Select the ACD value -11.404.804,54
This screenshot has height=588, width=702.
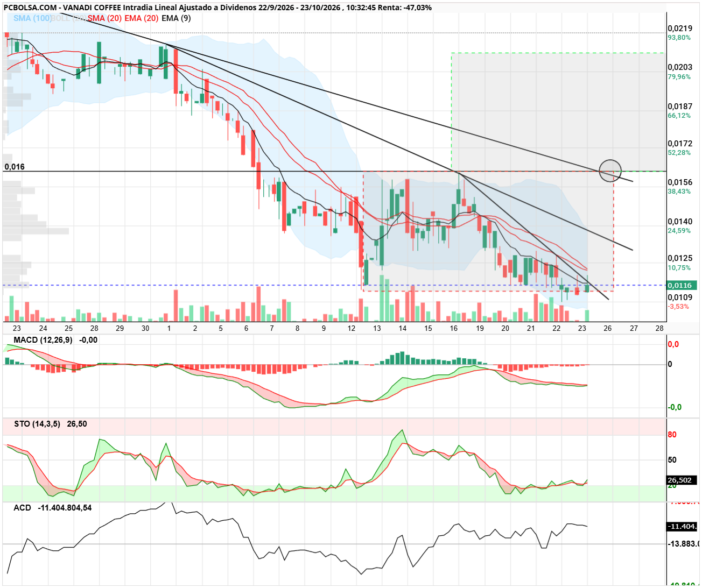pos(65,508)
